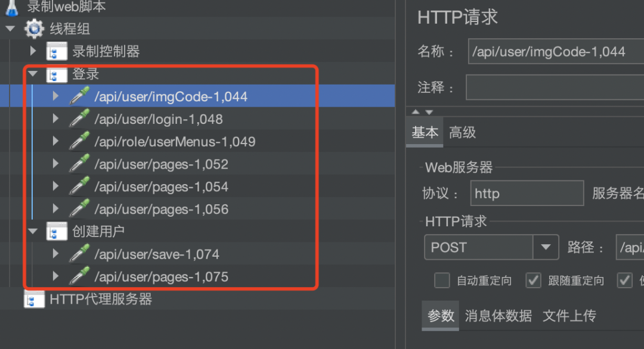Viewport: 644px width, 349px height.
Task: Open the 消息体数据 tab
Action: pos(498,316)
